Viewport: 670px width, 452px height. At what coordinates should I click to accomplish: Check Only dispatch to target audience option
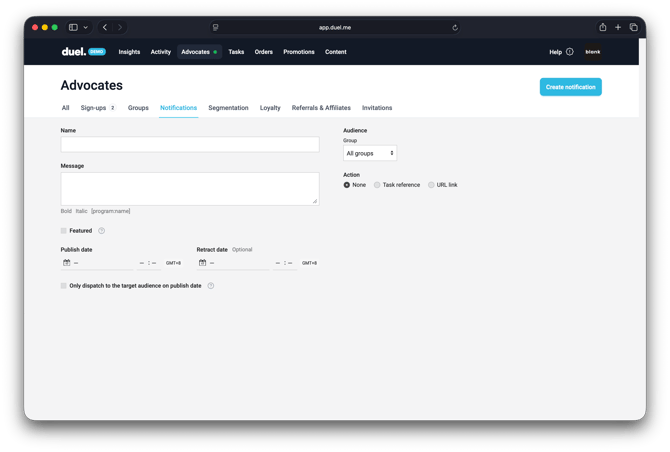(x=64, y=286)
